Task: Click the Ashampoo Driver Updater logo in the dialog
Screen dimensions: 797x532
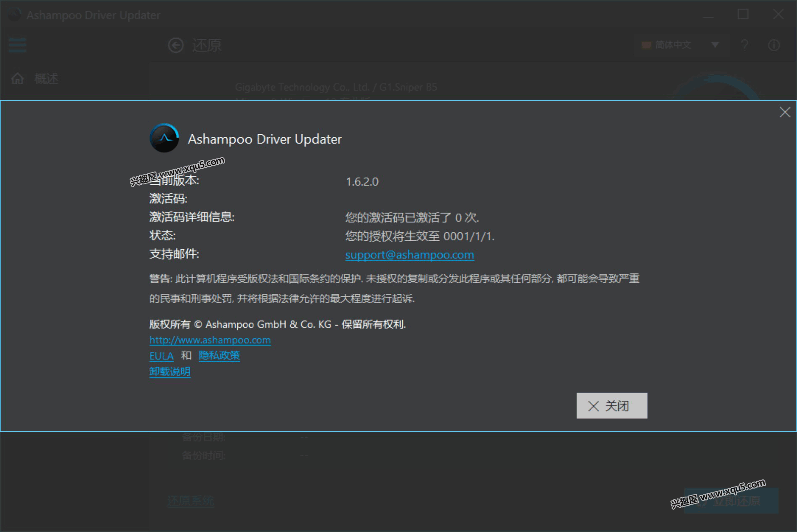Action: coord(164,138)
